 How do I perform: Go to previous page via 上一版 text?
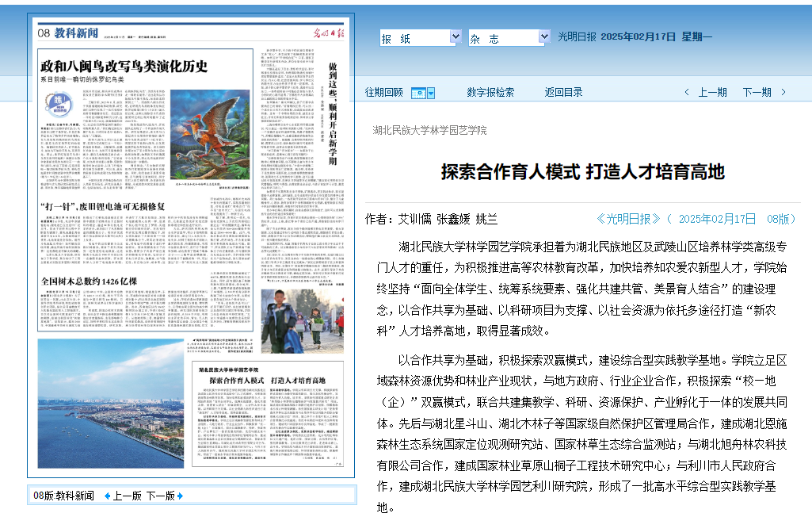[x=127, y=496]
